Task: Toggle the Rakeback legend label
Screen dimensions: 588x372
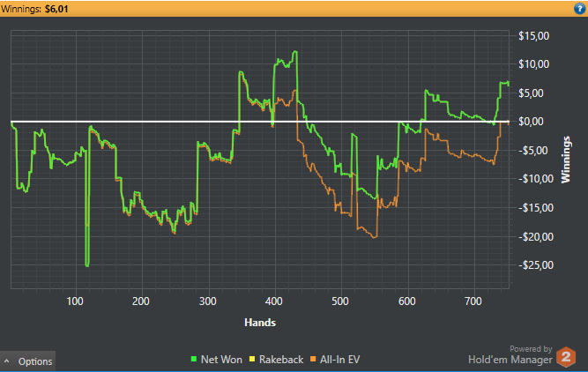Action: coord(281,360)
